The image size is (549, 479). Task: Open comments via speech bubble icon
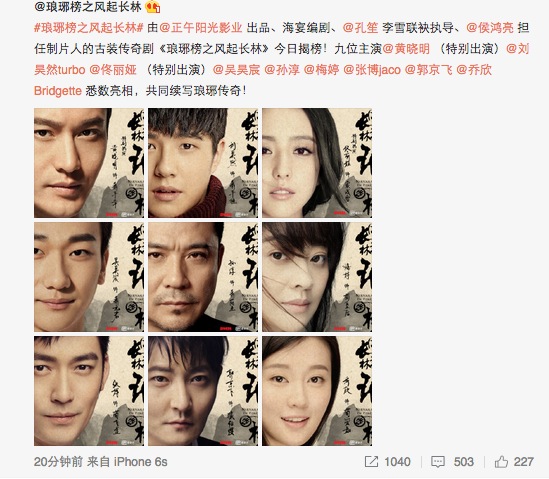[x=438, y=462]
